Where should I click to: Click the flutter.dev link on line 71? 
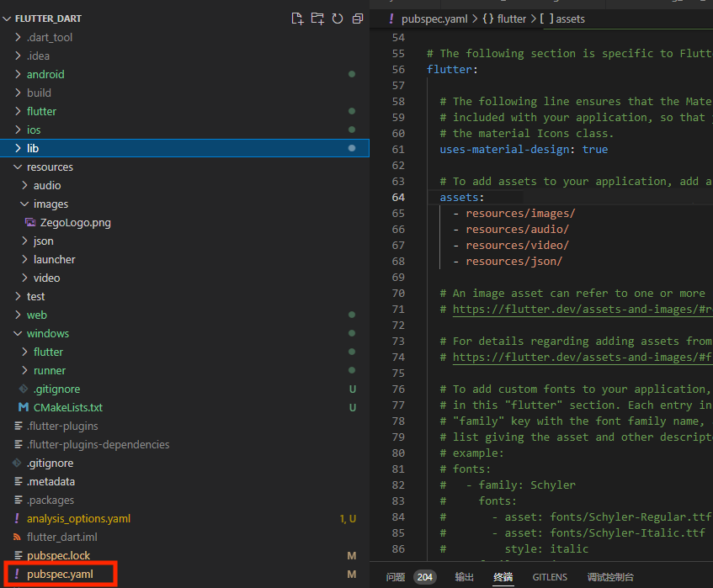click(x=582, y=310)
